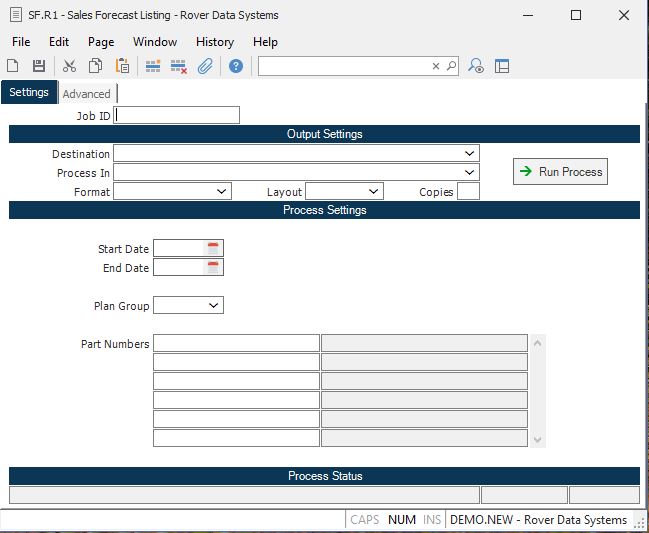
Task: Expand the Destination dropdown
Action: (x=470, y=154)
